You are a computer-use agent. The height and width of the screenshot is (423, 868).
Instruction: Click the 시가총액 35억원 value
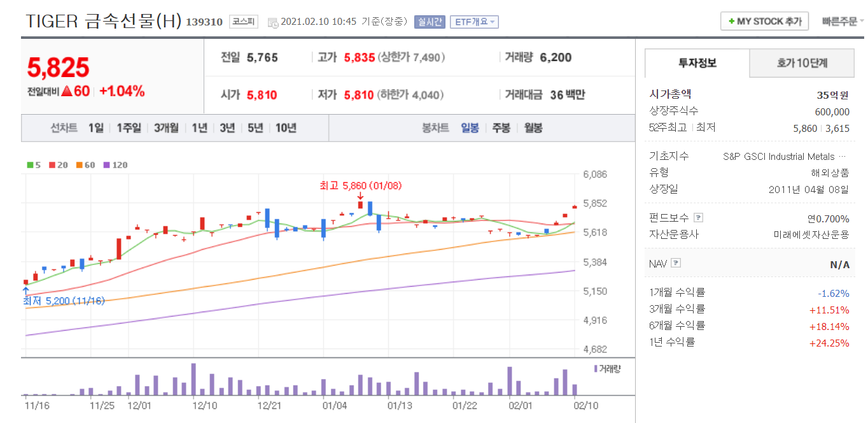pos(833,95)
